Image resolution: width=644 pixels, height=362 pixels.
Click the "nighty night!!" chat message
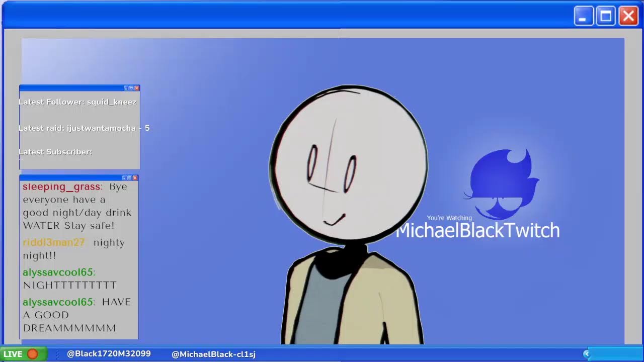[x=74, y=249]
